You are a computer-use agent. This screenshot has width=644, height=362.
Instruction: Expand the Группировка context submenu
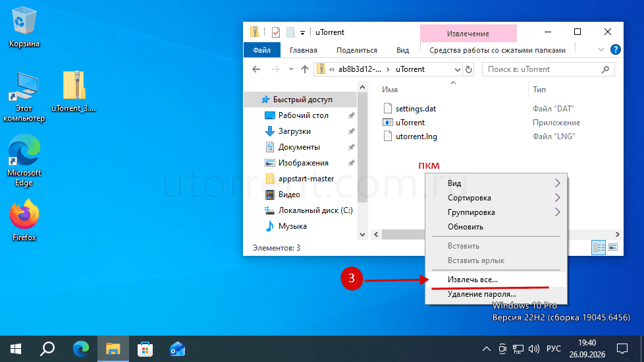point(496,212)
